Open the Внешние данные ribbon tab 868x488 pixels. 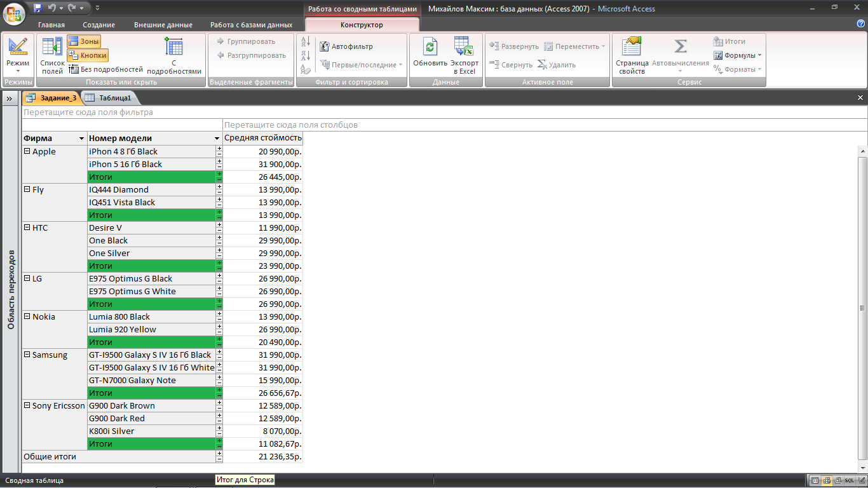163,25
